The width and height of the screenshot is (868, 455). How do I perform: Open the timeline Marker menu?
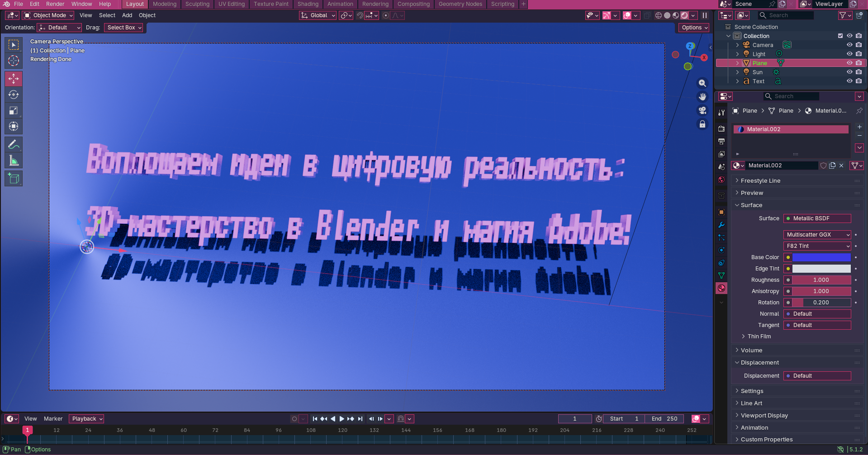coord(53,419)
